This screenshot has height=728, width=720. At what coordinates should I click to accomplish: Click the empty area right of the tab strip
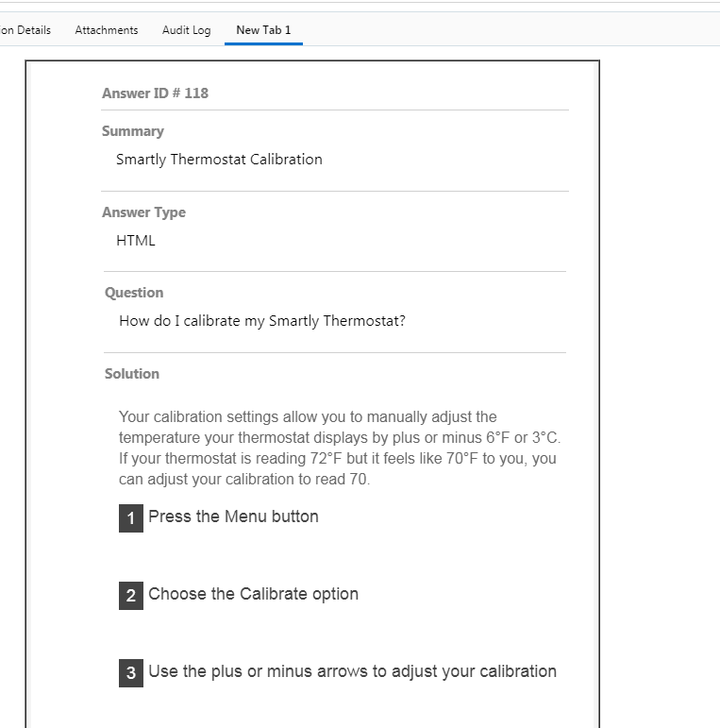[x=510, y=30]
